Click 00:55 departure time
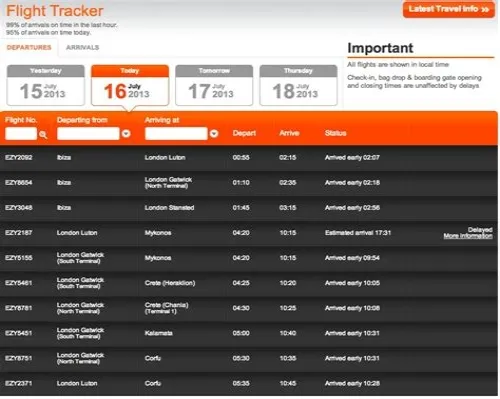500x399 pixels. [x=241, y=157]
